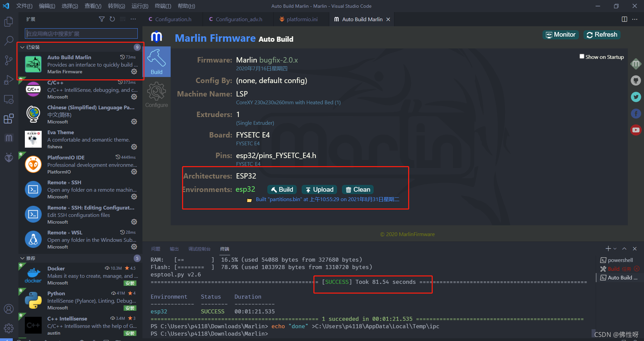Open Remote Explorer view in activity bar

(8, 100)
